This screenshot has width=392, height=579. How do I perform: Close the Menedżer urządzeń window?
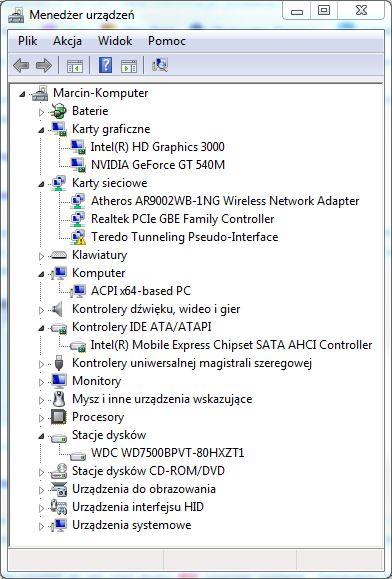361,10
